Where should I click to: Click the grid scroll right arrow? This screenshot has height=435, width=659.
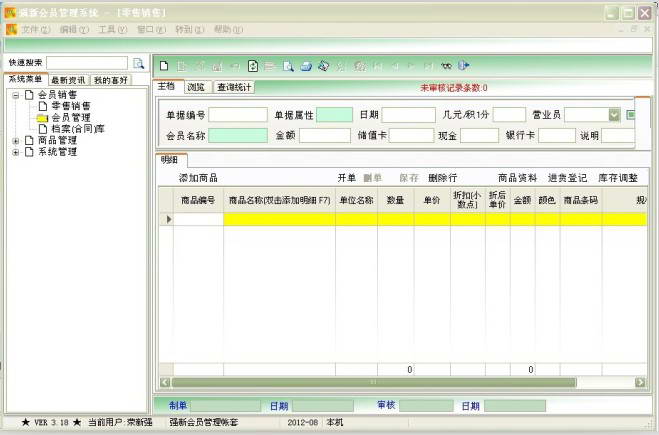pyautogui.click(x=640, y=382)
